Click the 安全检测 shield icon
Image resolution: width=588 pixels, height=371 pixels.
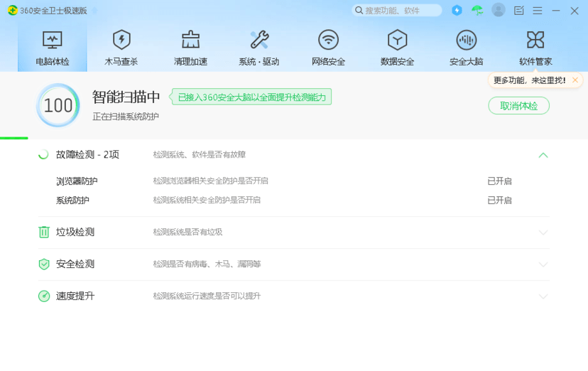[44, 264]
